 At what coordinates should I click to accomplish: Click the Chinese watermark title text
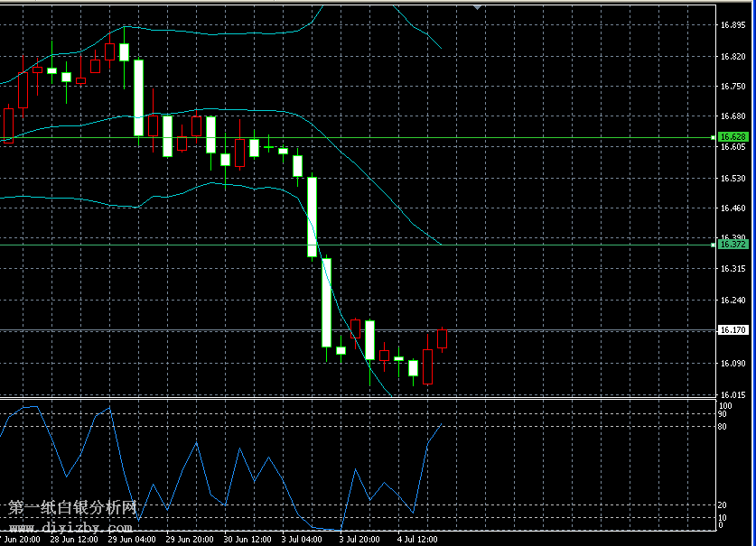72,509
